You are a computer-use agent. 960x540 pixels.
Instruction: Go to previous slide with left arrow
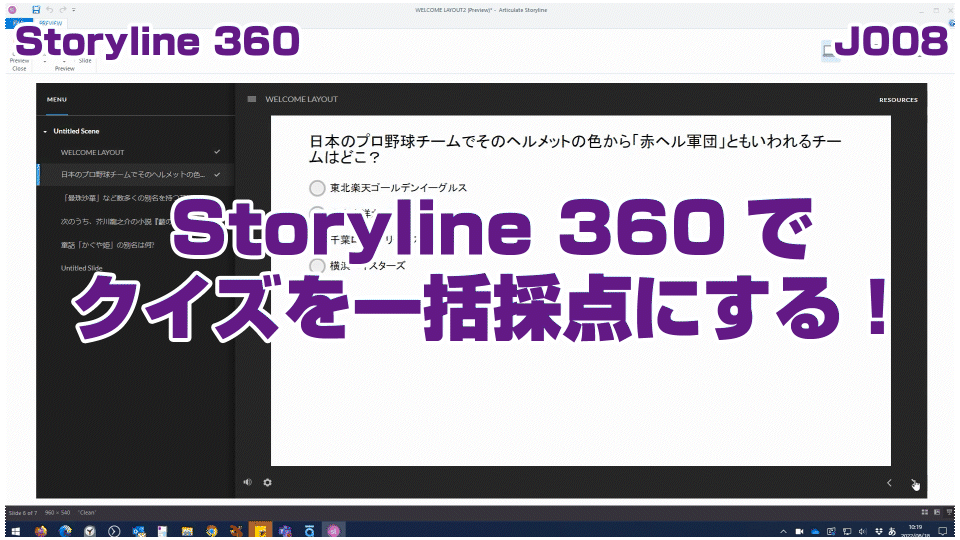point(889,483)
